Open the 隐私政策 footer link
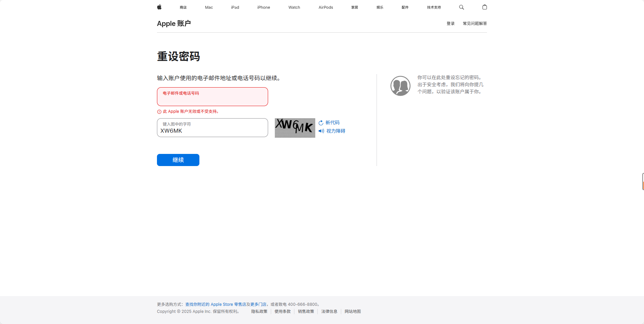 pos(259,312)
